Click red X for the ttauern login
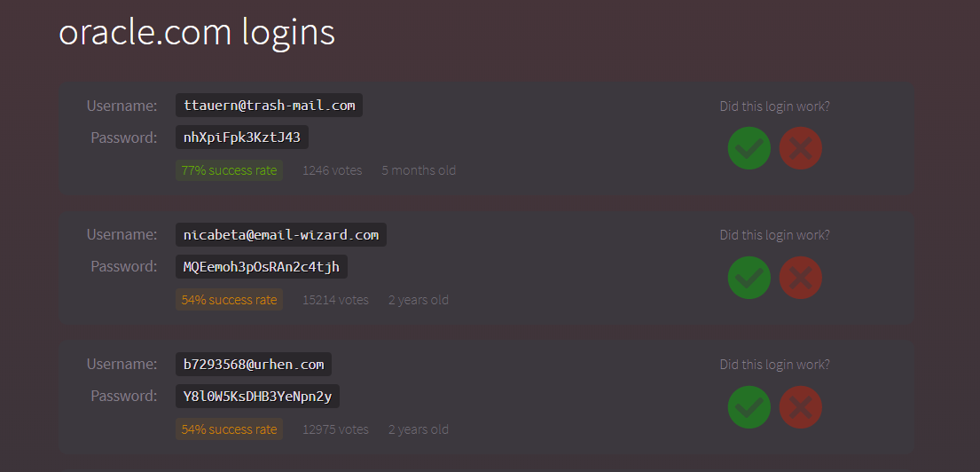The height and width of the screenshot is (472, 980). (x=800, y=148)
